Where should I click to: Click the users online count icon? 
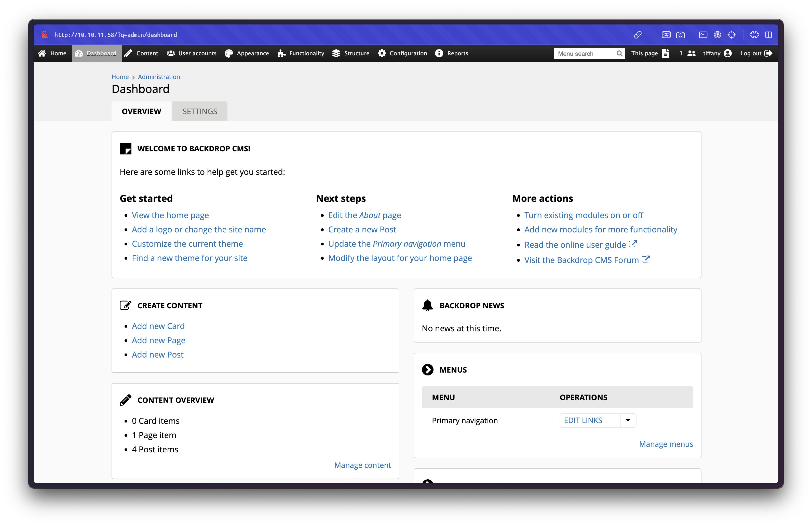(691, 53)
